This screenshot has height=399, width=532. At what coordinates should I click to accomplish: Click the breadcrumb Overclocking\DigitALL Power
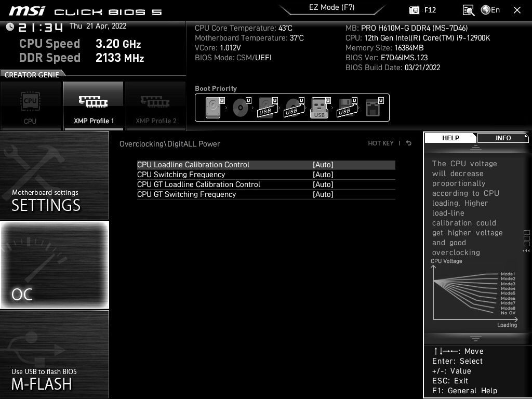click(170, 144)
